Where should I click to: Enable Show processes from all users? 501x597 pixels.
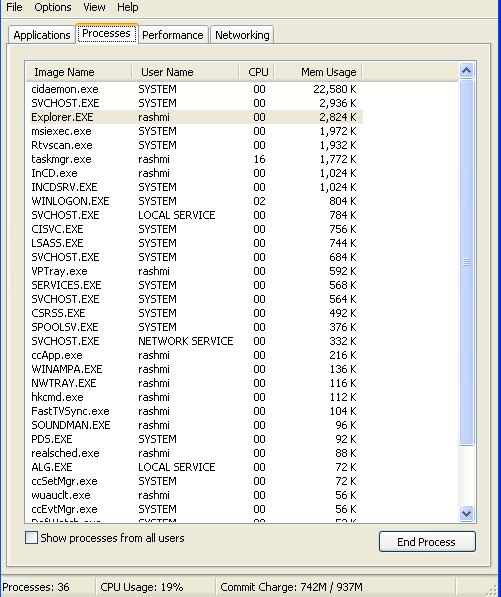click(x=31, y=538)
